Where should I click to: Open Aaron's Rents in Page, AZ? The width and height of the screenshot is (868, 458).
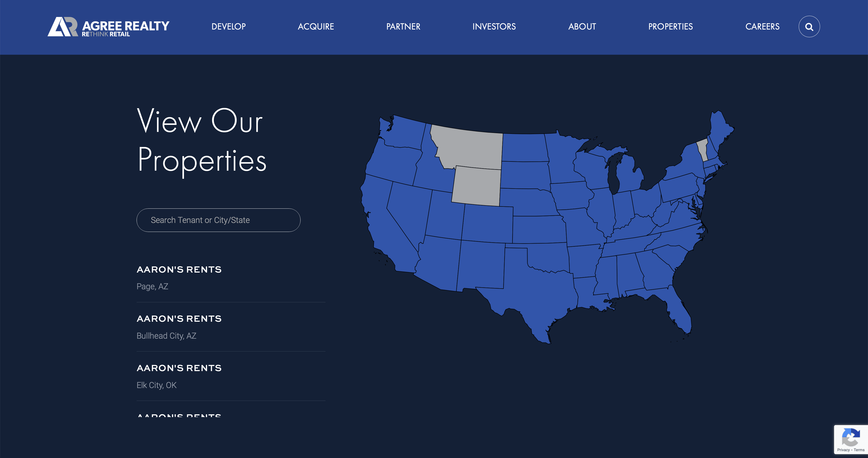coord(231,278)
